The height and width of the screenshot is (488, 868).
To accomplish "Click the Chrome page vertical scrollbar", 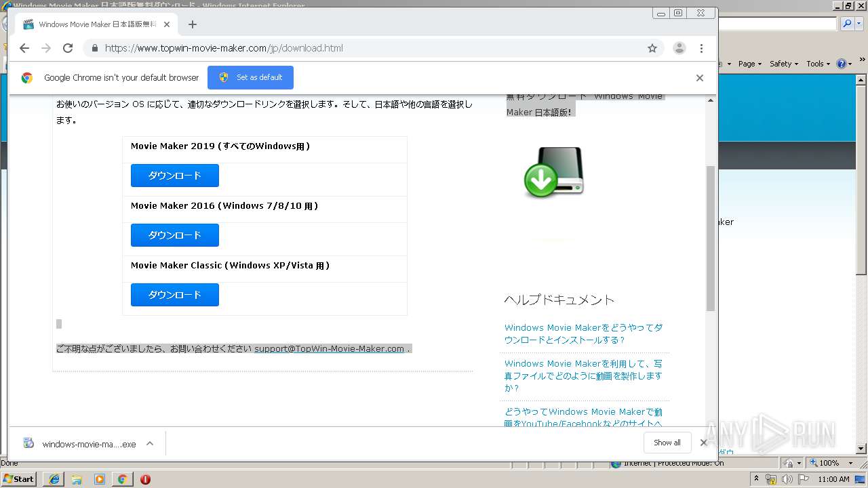I will [x=711, y=237].
